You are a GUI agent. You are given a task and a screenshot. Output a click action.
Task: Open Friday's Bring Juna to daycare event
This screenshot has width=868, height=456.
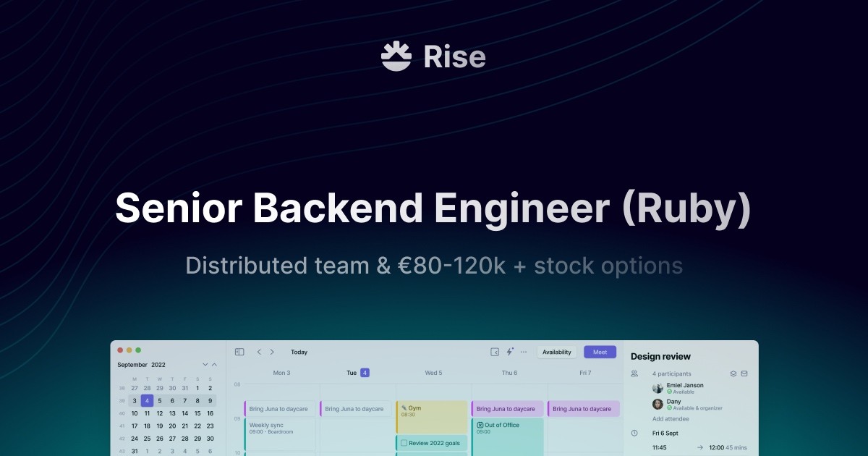[x=584, y=409]
